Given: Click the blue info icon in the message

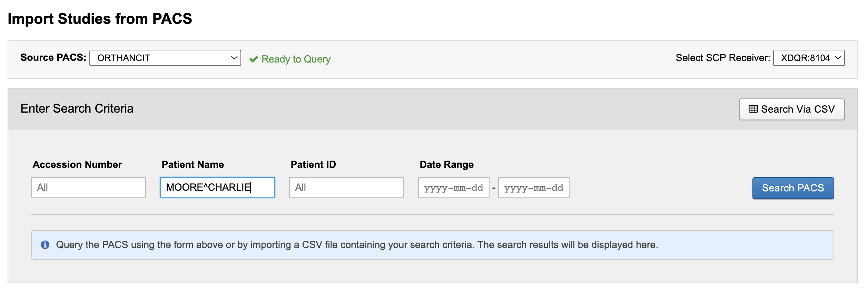Looking at the screenshot, I should click(45, 245).
